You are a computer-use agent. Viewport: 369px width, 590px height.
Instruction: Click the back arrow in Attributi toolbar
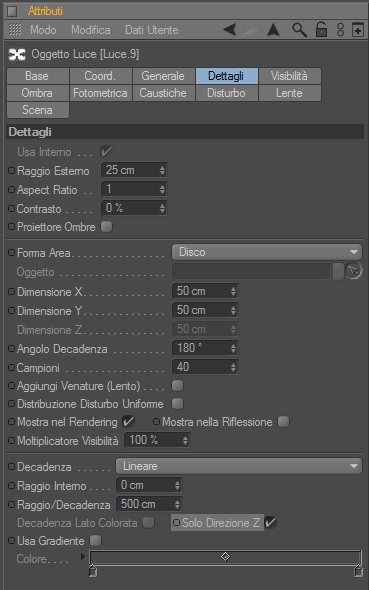coord(229,29)
